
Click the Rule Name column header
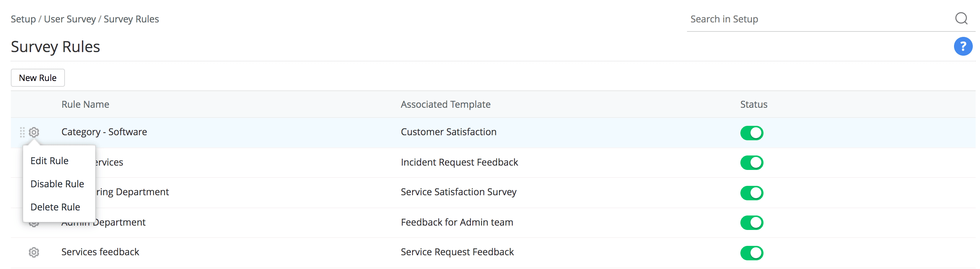(85, 104)
